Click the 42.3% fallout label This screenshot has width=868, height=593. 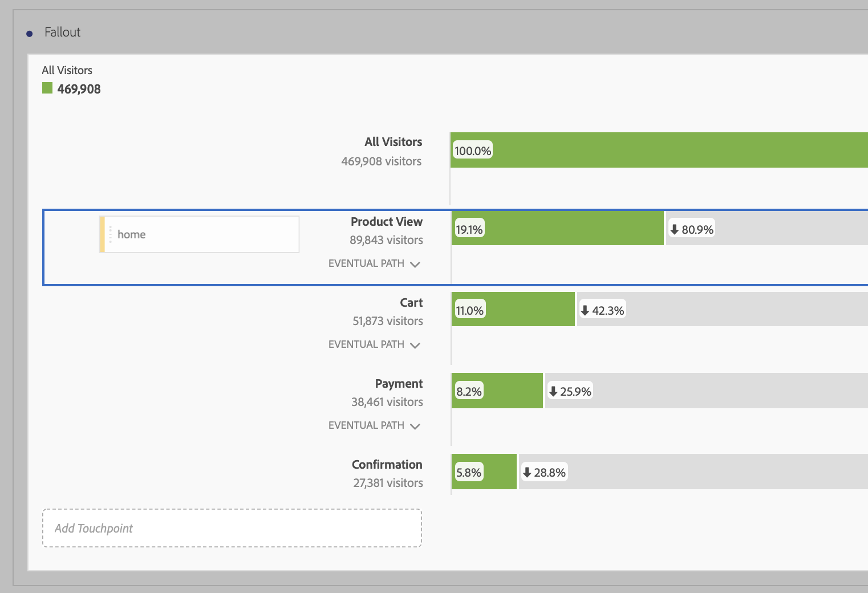point(602,310)
